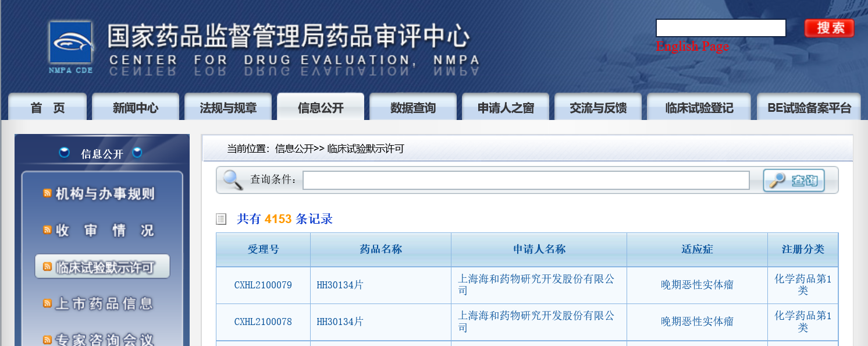
Task: Open record CXHL2100079 link
Action: 263,285
